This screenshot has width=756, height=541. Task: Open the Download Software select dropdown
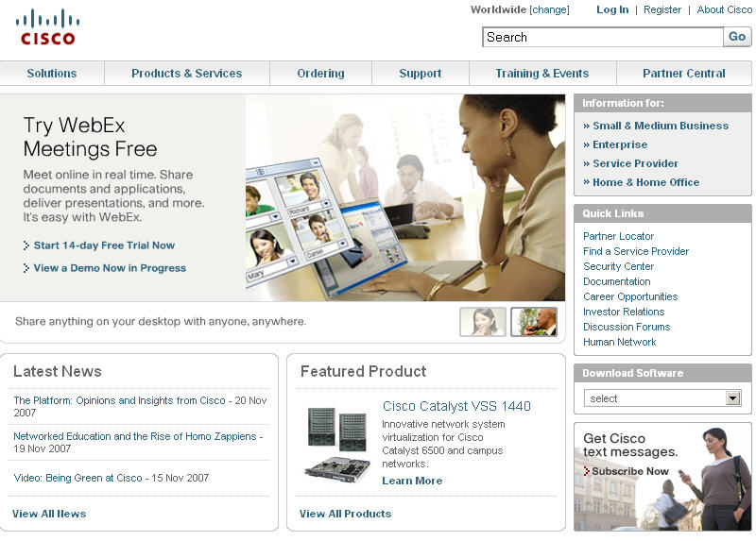[x=662, y=398]
